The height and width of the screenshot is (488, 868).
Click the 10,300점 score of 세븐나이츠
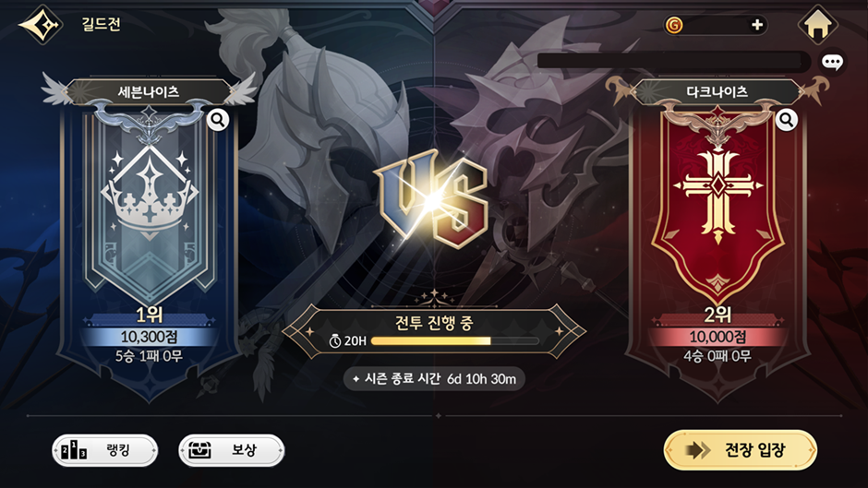point(150,337)
